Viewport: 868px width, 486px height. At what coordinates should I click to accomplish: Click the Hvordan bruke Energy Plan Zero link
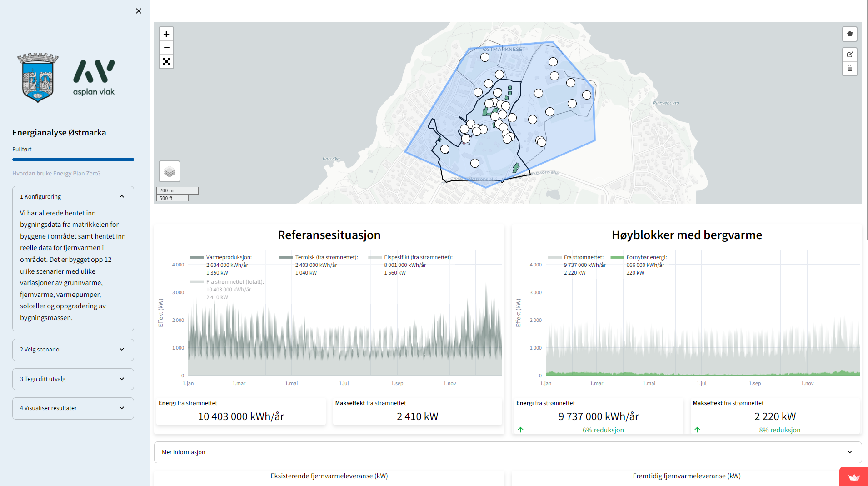56,173
